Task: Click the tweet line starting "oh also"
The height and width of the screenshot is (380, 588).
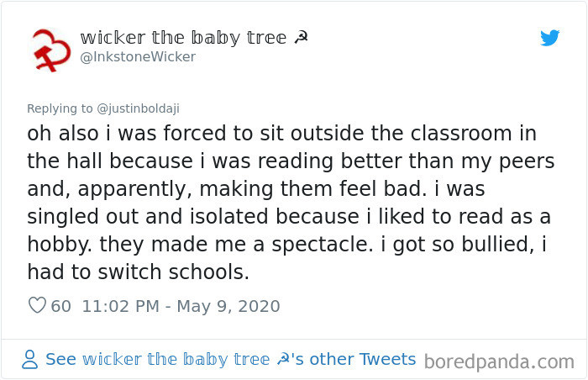Action: click(x=281, y=134)
